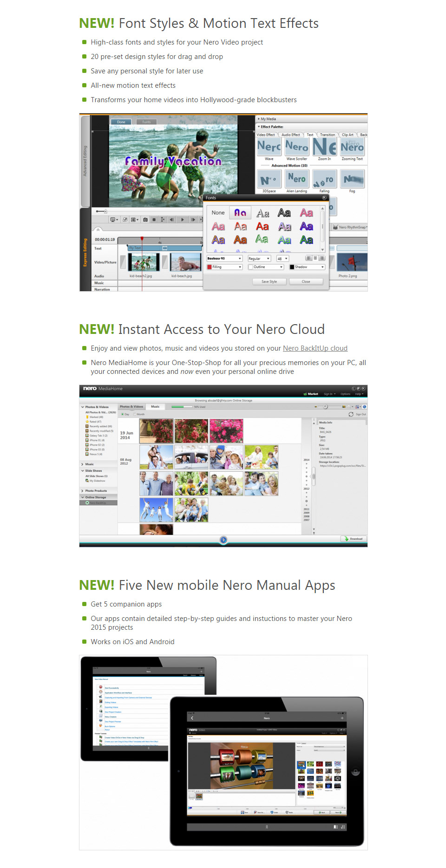Open the Regular font weight dropdown

pyautogui.click(x=259, y=259)
